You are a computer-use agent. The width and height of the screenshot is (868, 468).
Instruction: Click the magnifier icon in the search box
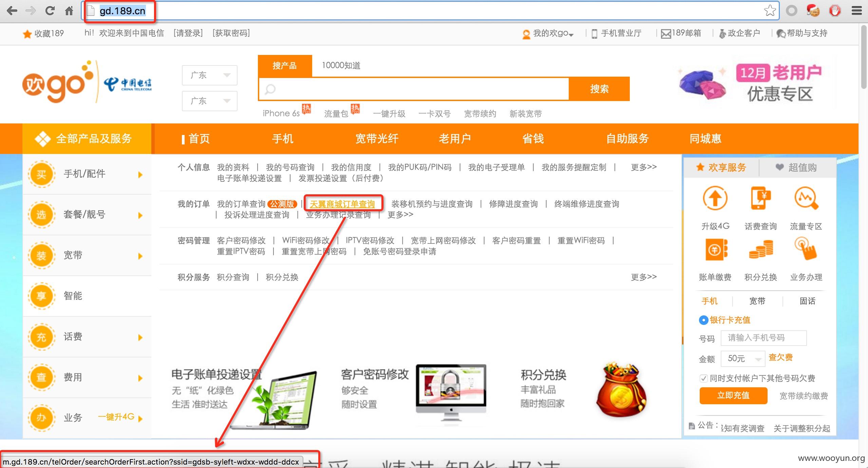[270, 89]
